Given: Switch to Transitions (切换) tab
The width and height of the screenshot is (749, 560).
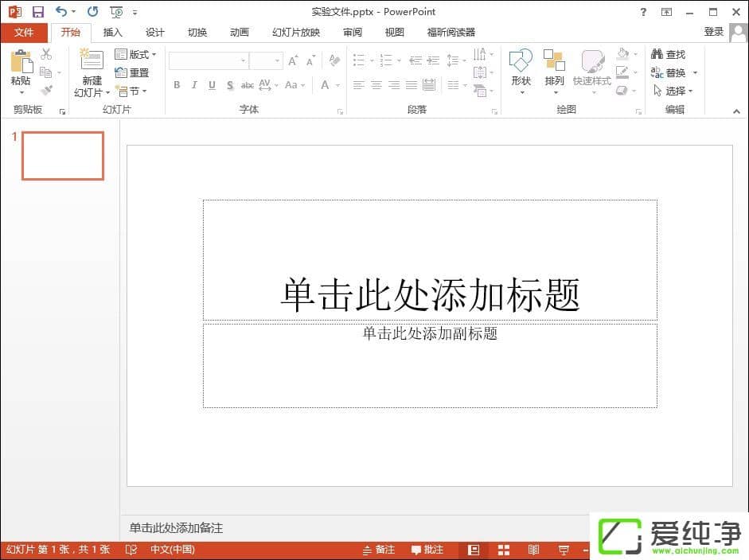Looking at the screenshot, I should pos(197,33).
